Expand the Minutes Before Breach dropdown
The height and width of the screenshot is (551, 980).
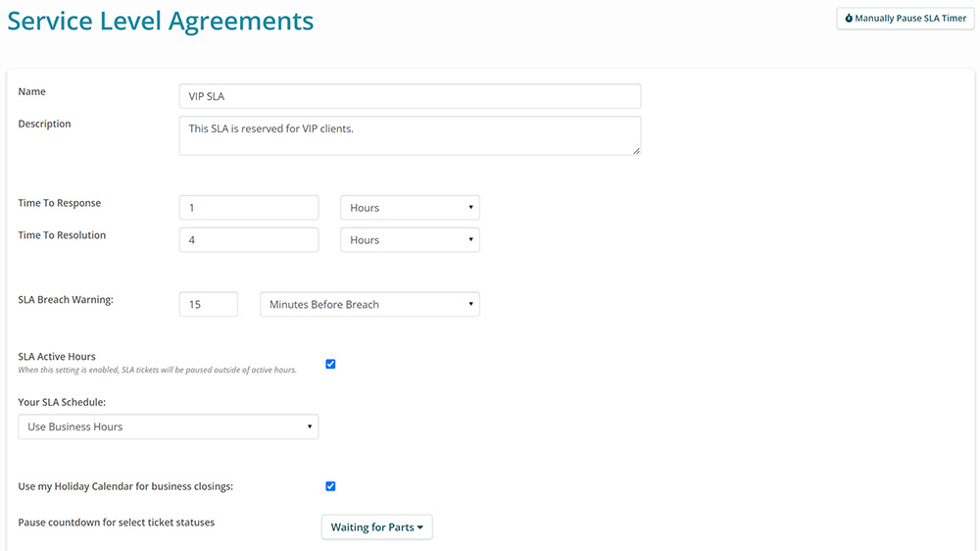point(370,305)
